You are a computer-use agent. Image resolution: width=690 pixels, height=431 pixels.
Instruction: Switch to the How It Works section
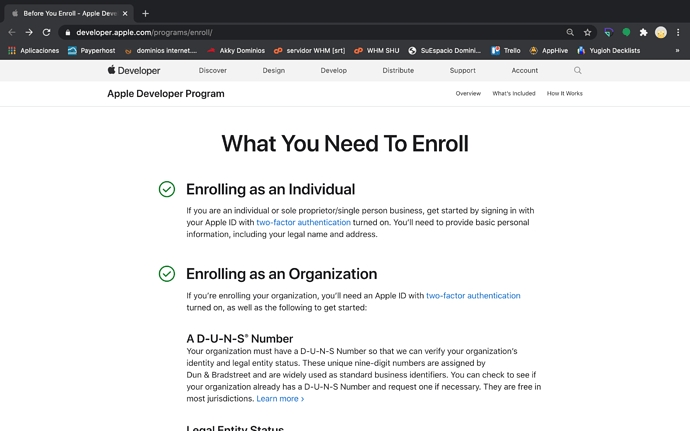tap(564, 93)
